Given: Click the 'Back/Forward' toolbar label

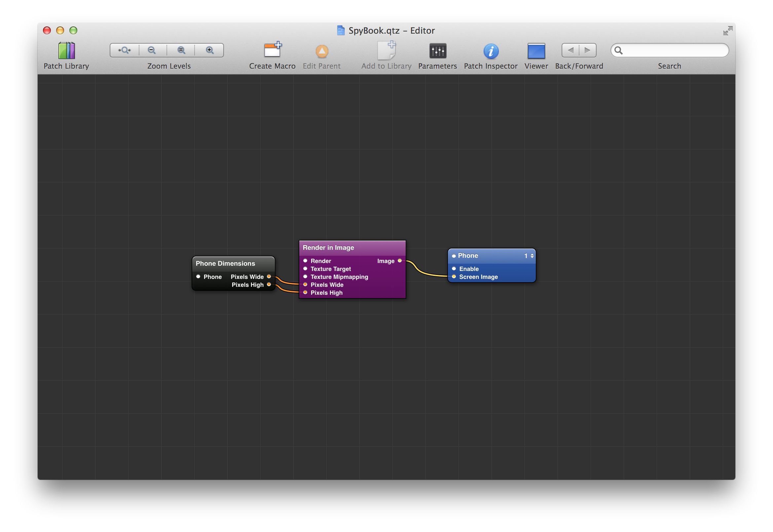Looking at the screenshot, I should (579, 66).
